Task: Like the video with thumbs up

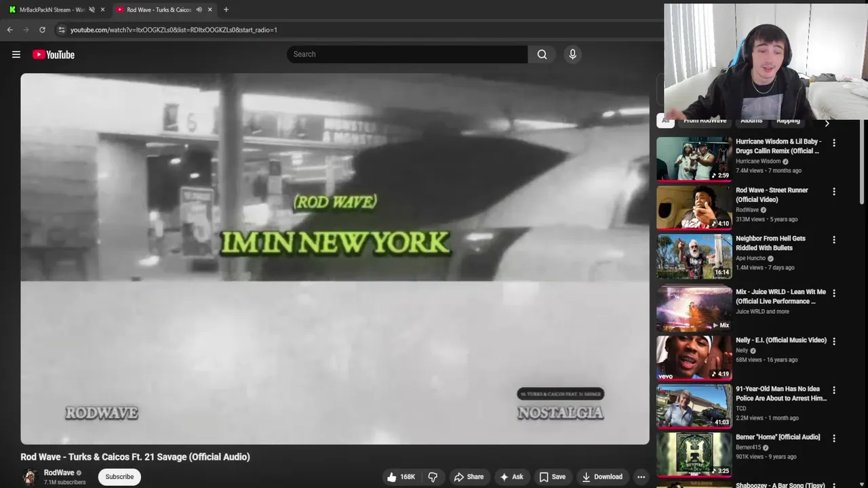Action: 401,476
